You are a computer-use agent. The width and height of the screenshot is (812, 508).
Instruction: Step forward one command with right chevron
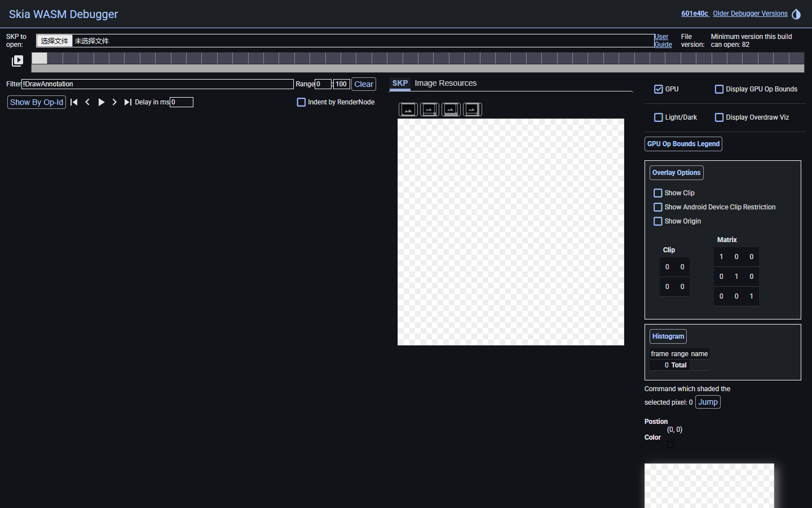114,102
